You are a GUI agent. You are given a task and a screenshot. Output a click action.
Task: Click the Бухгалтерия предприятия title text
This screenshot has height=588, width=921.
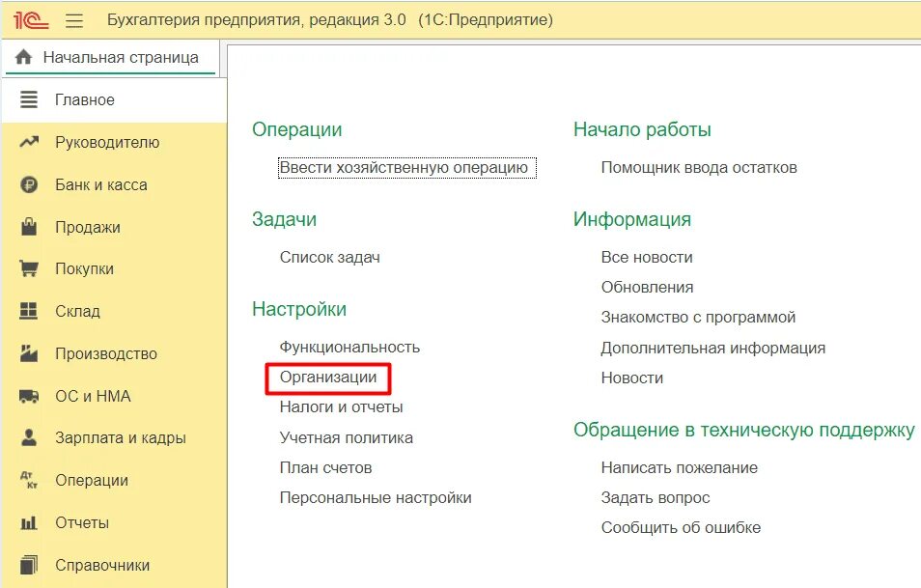coord(329,20)
